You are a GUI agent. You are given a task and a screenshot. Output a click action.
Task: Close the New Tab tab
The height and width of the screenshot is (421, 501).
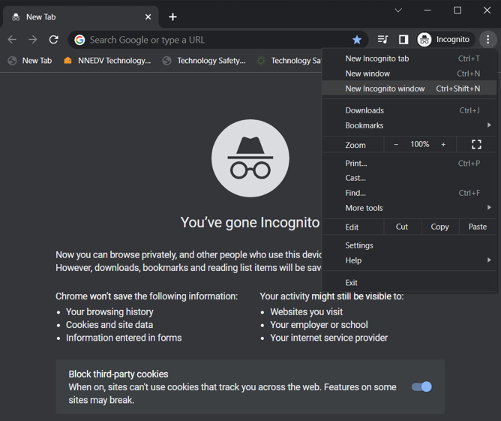[148, 17]
